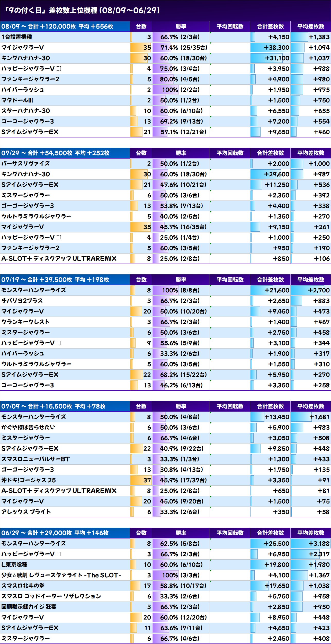Click 100% (8/8台) for モンスターハンターライズ

click(181, 290)
